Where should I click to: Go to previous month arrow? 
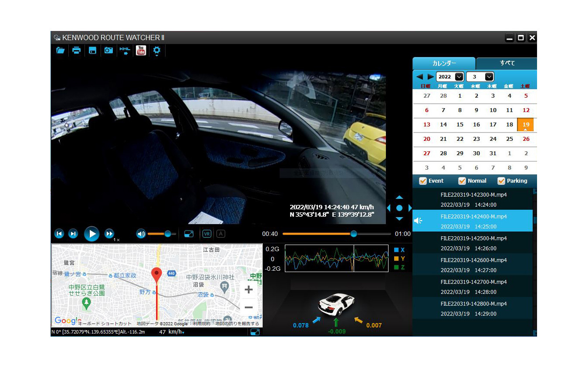419,77
